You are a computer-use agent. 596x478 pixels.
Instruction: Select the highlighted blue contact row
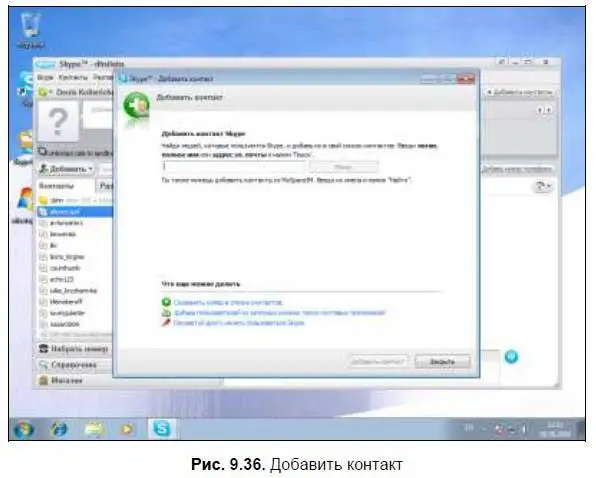point(75,212)
